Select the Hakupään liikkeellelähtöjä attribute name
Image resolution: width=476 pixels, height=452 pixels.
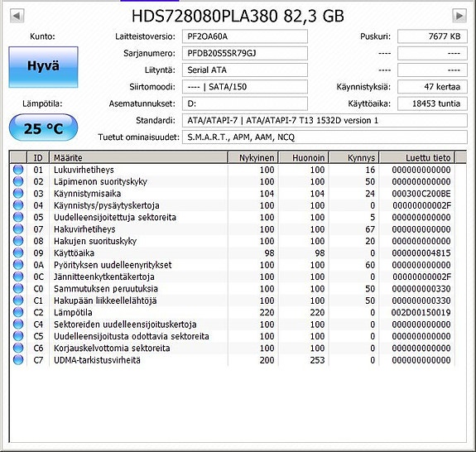pyautogui.click(x=105, y=301)
